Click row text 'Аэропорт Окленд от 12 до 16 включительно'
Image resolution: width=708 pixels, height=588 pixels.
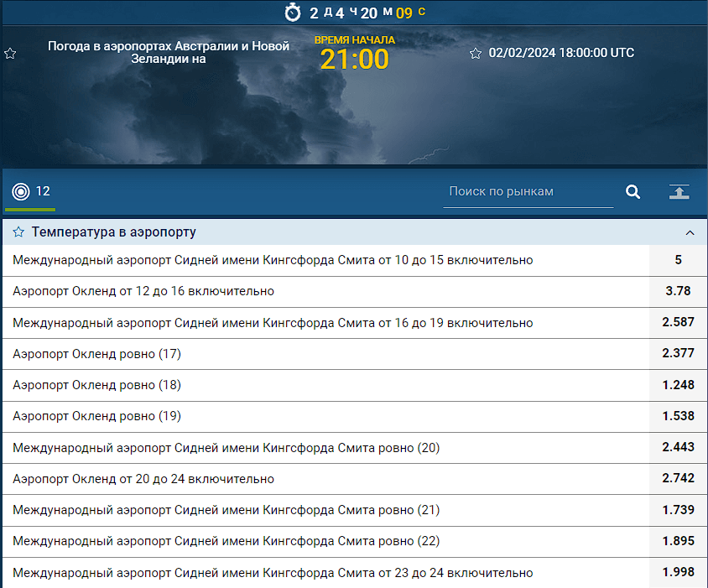pyautogui.click(x=143, y=291)
